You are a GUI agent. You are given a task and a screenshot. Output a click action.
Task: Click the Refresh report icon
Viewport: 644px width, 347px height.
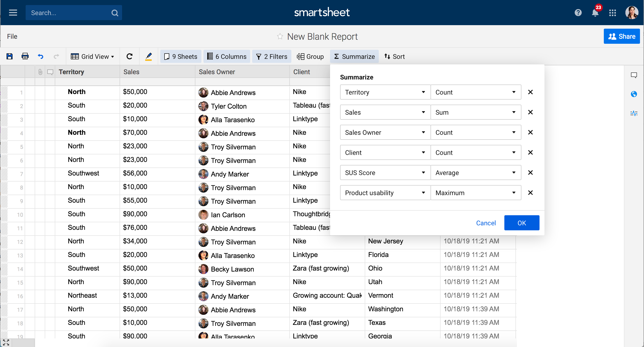point(129,56)
